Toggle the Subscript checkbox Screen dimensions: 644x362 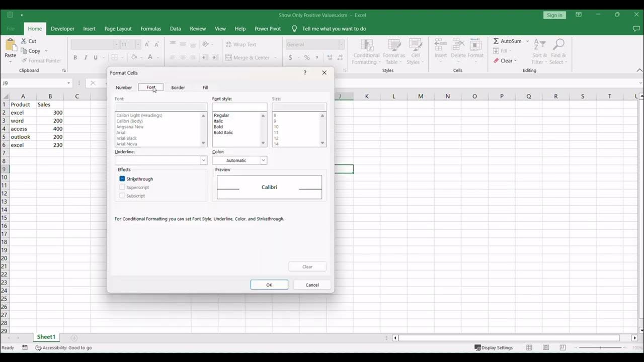click(x=122, y=196)
